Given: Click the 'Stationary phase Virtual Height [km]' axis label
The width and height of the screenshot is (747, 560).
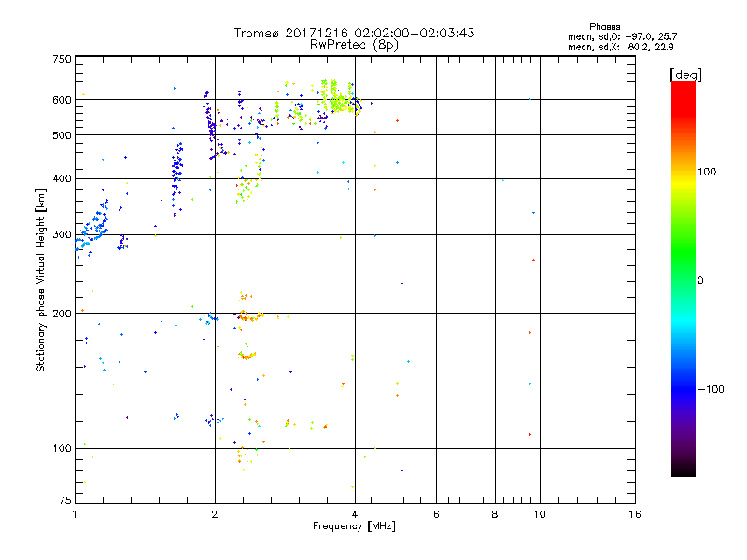Looking at the screenshot, I should 40,280.
